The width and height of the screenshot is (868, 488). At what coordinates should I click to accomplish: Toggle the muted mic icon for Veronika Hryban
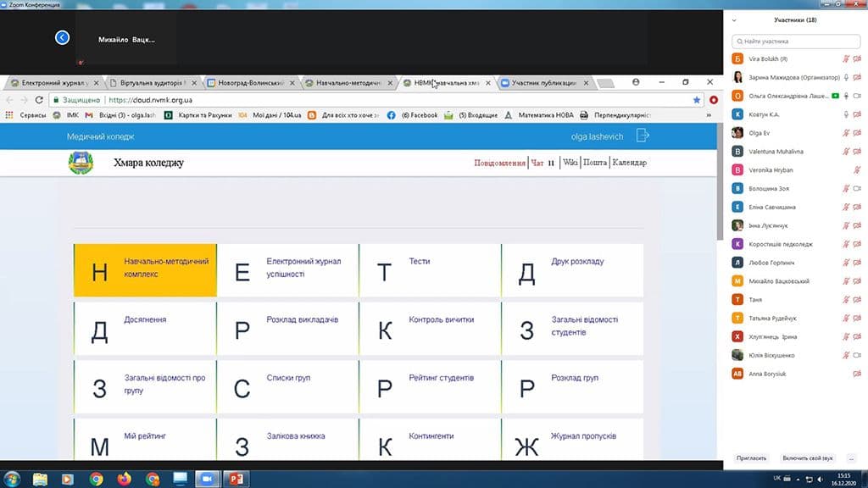857,169
